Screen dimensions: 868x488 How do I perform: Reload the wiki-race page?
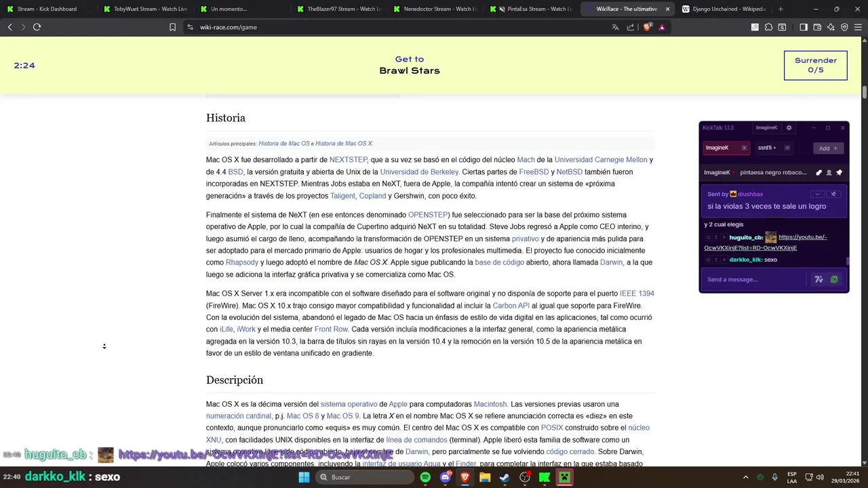37,27
